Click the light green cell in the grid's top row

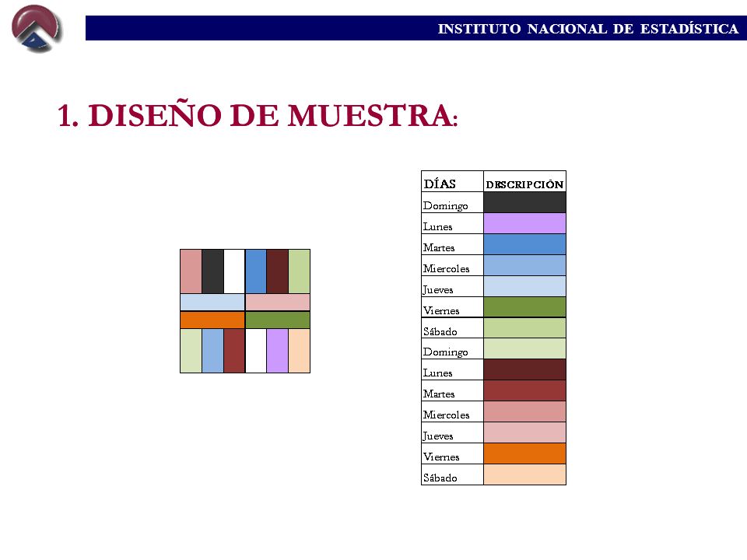coord(299,271)
